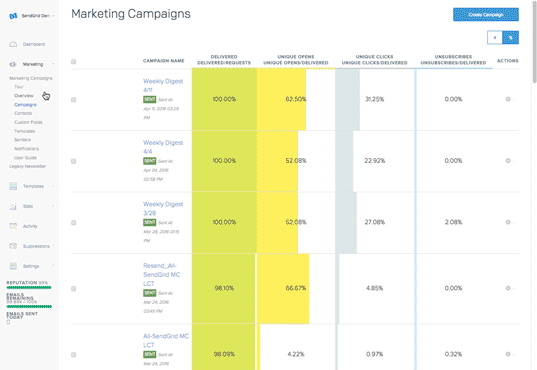Image resolution: width=537 pixels, height=370 pixels.
Task: Collapse the Marketing menu chevron
Action: point(53,64)
